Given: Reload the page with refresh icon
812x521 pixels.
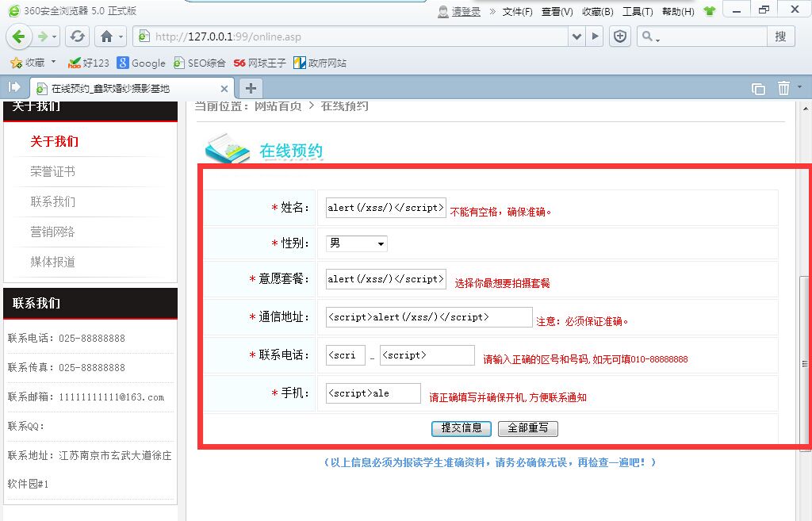Looking at the screenshot, I should click(78, 36).
